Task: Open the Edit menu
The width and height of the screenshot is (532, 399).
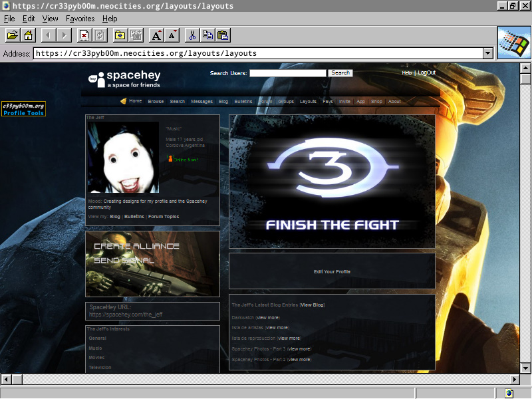Action: (29, 19)
